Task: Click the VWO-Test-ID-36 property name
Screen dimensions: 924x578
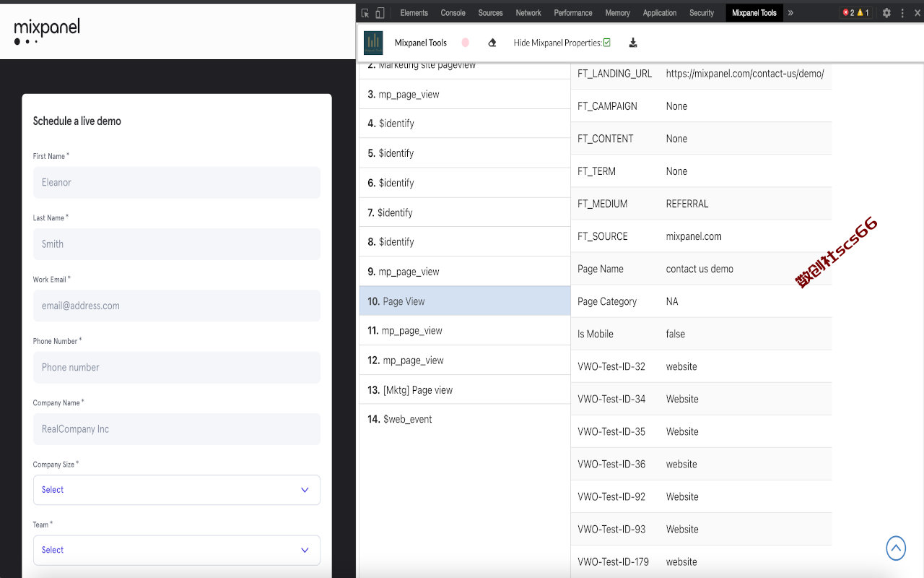Action: (x=611, y=464)
